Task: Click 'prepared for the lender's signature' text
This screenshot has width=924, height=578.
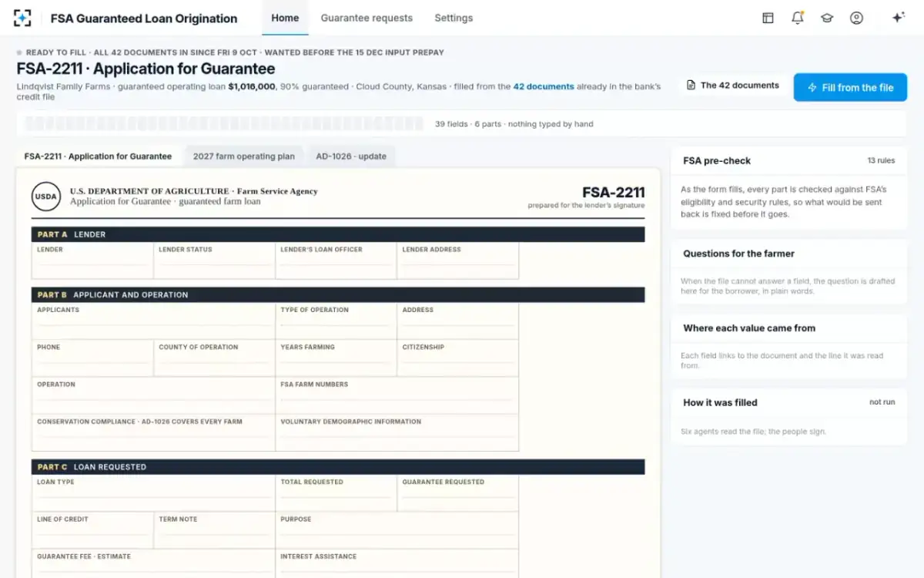Action: pos(586,206)
